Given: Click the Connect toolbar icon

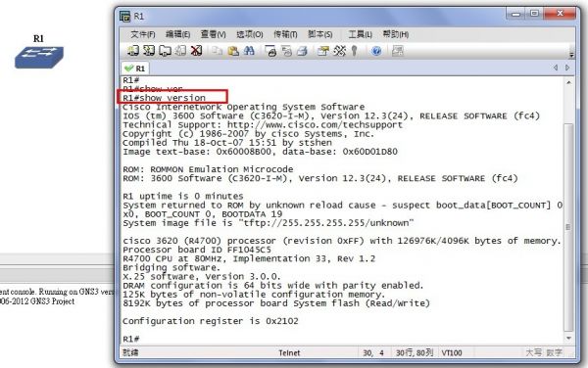Looking at the screenshot, I should pos(132,51).
